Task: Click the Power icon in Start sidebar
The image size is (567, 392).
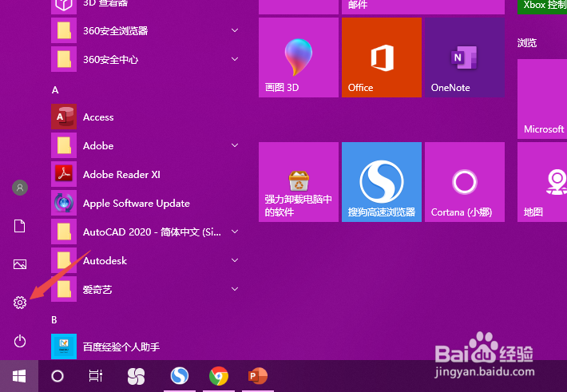Action: (x=20, y=341)
